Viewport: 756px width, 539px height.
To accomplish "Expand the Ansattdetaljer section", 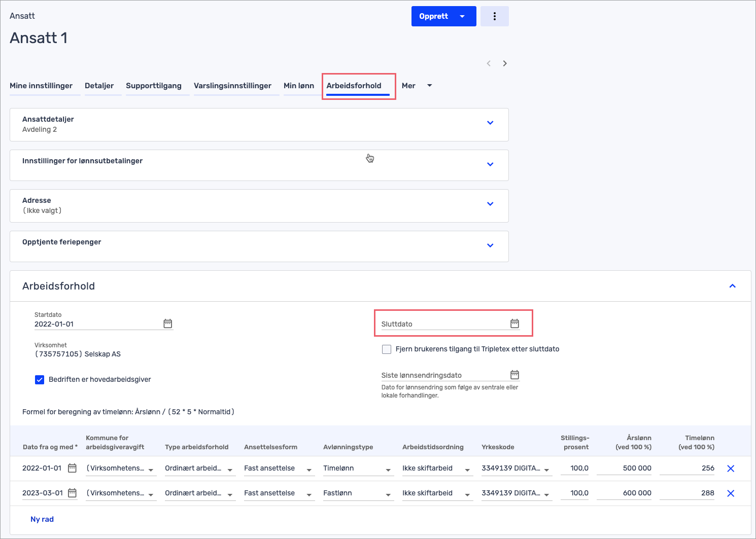I will [x=490, y=123].
